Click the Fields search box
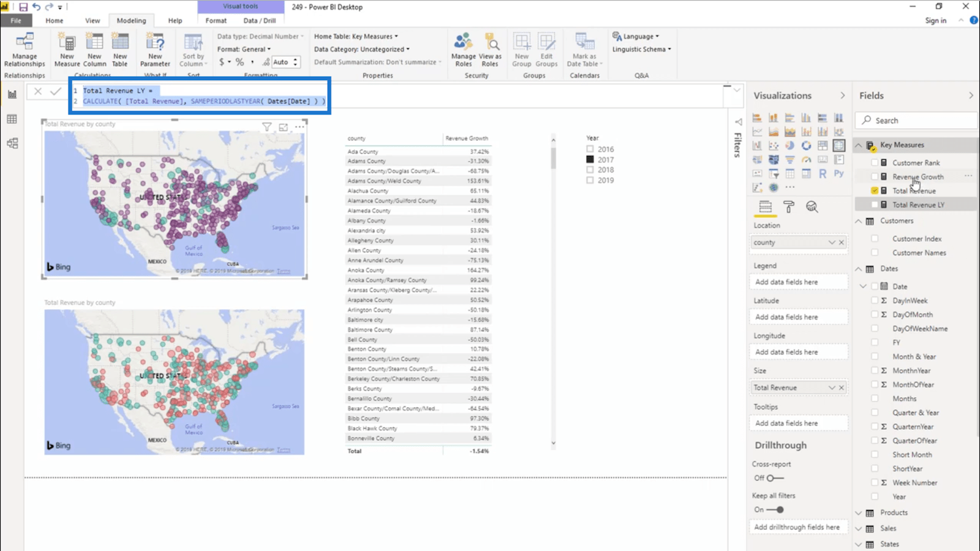 click(x=916, y=121)
